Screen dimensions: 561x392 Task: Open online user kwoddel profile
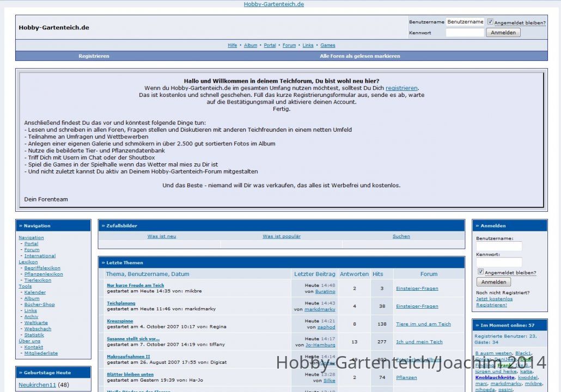(x=527, y=377)
